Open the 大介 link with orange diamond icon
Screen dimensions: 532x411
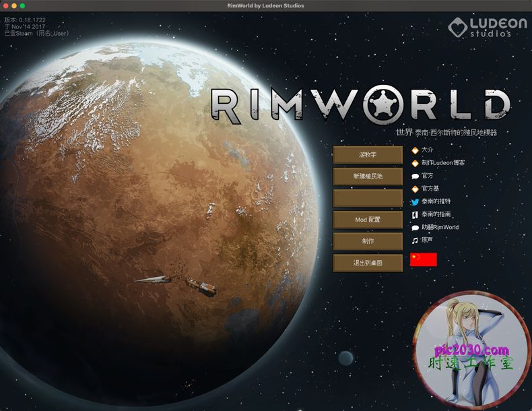[x=422, y=150]
